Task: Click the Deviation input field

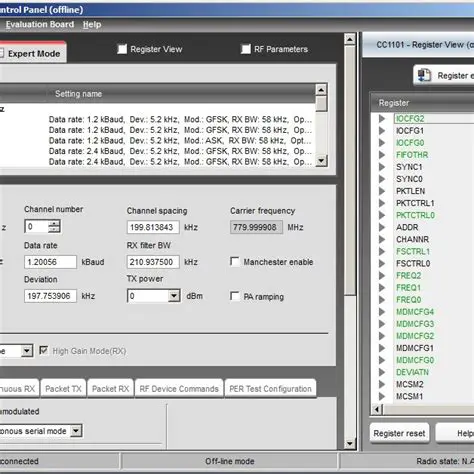Action: coord(50,296)
